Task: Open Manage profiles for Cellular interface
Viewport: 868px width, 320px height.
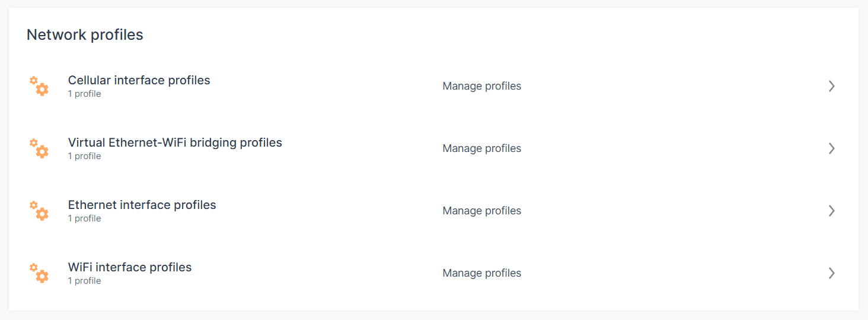Action: [481, 86]
